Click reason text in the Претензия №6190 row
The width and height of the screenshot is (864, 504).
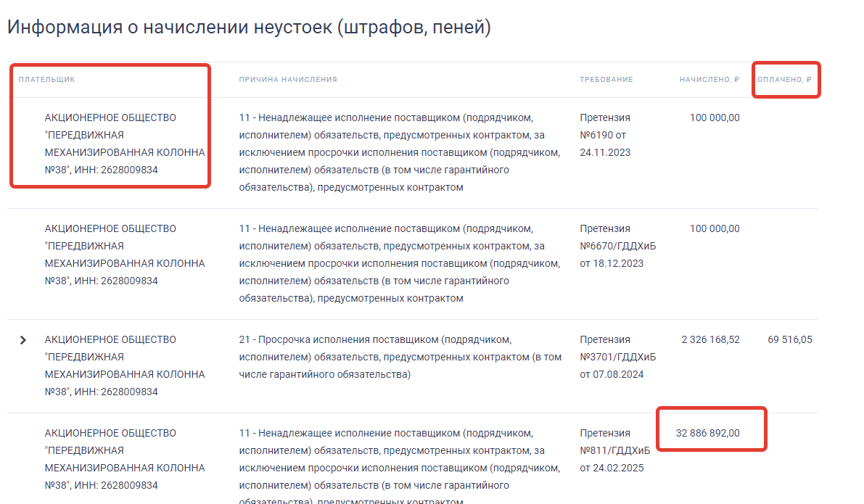[400, 152]
